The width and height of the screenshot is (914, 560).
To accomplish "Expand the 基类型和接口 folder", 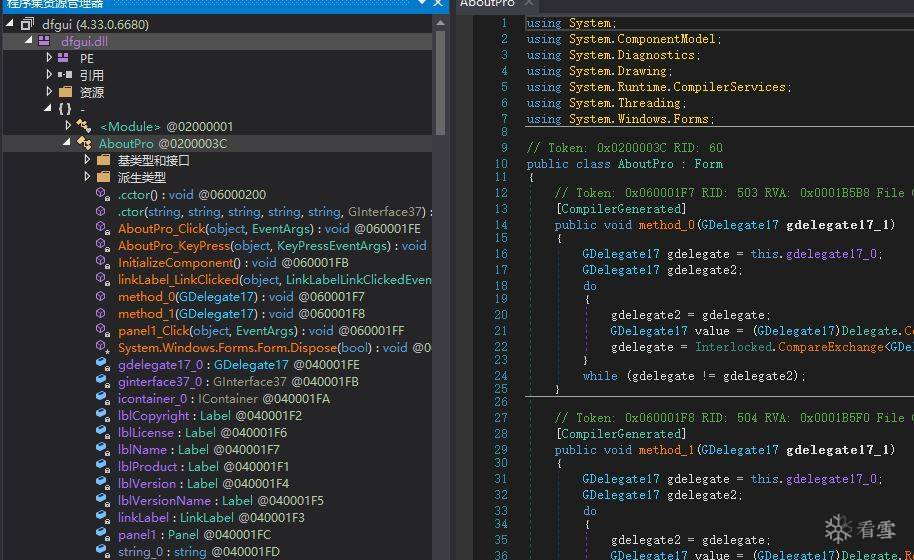I will click(87, 159).
